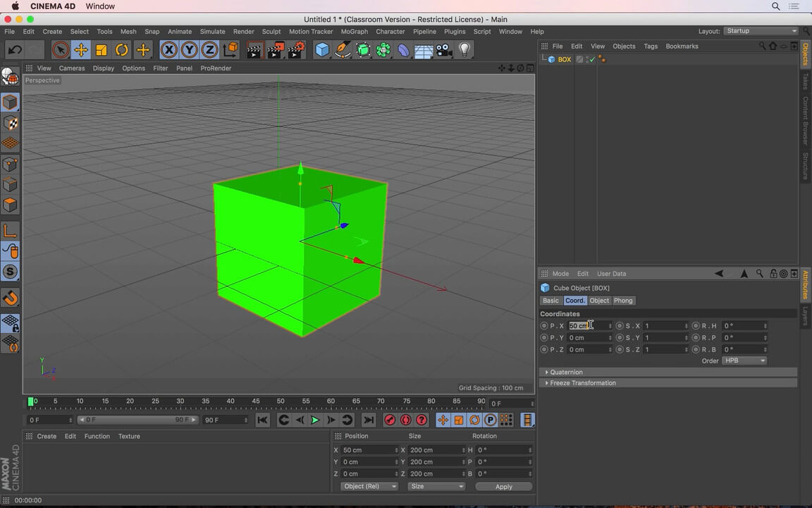Activate the Move tool
The height and width of the screenshot is (508, 812).
(x=80, y=50)
